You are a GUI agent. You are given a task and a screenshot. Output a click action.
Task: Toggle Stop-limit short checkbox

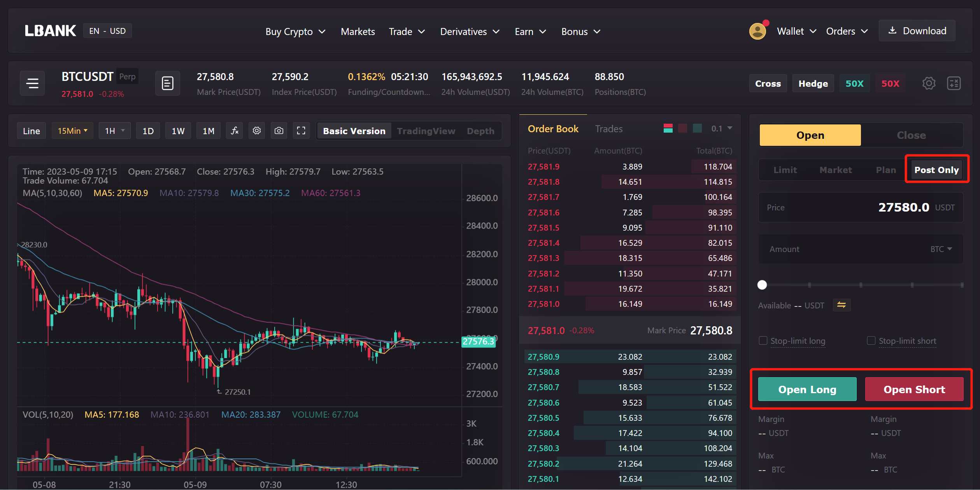pos(871,341)
